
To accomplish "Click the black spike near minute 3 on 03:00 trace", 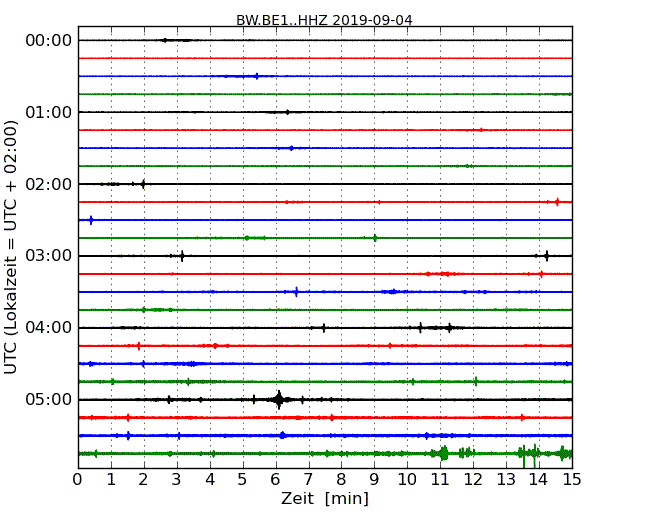I will [182, 256].
